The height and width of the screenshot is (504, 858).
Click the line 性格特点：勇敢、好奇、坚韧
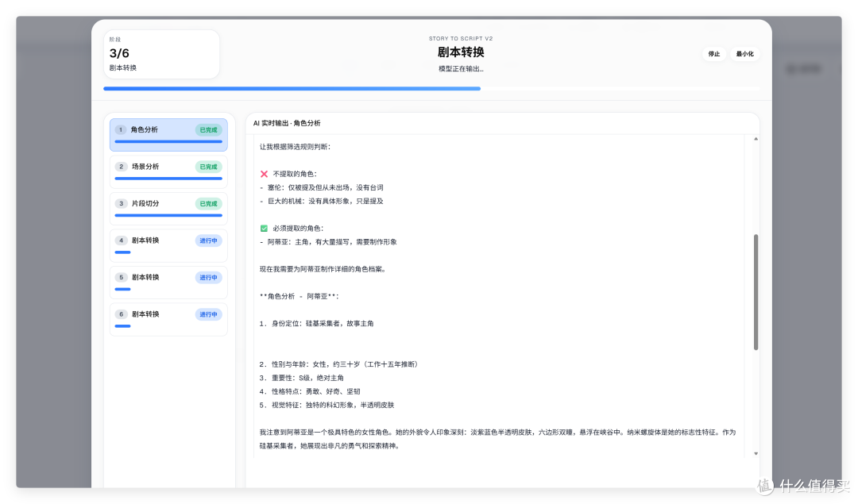(310, 392)
